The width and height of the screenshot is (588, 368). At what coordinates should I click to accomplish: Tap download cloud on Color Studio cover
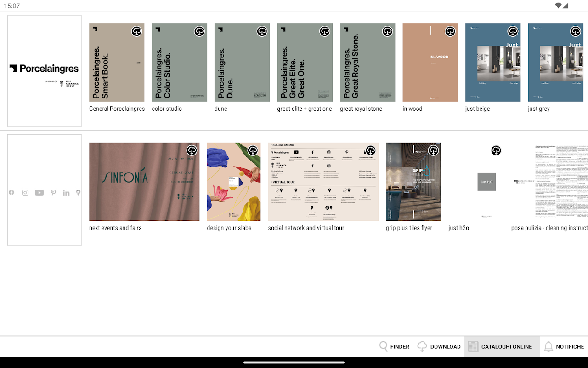click(x=199, y=31)
